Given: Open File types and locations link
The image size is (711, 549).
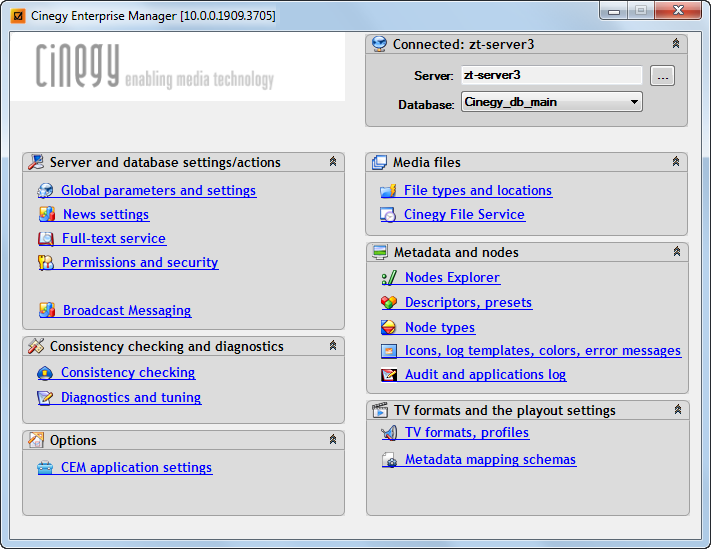Looking at the screenshot, I should pyautogui.click(x=478, y=190).
